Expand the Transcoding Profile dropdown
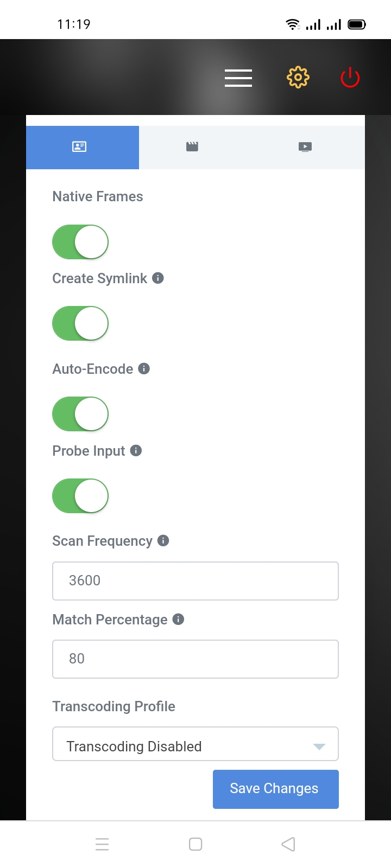The height and width of the screenshot is (868, 391). coord(195,744)
